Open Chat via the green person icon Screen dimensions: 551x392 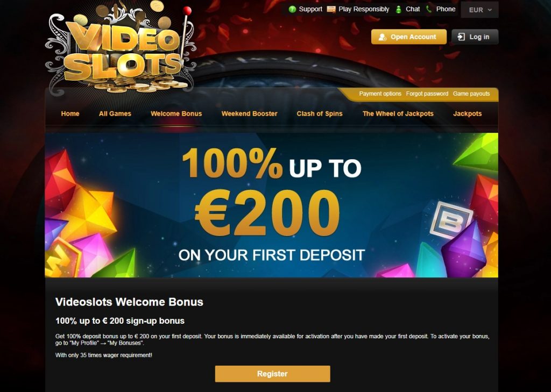pyautogui.click(x=399, y=10)
